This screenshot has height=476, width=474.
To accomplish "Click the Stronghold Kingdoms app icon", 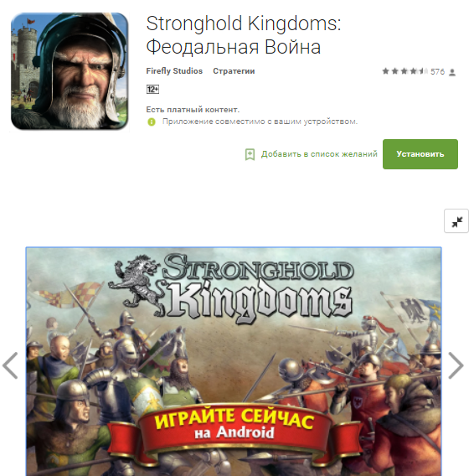I will pyautogui.click(x=70, y=71).
